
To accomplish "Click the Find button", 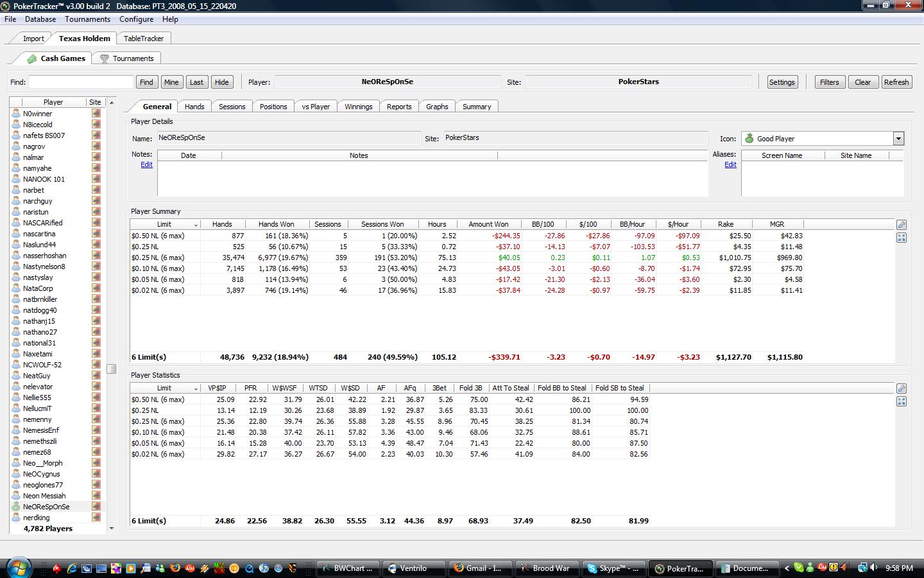I will 146,82.
